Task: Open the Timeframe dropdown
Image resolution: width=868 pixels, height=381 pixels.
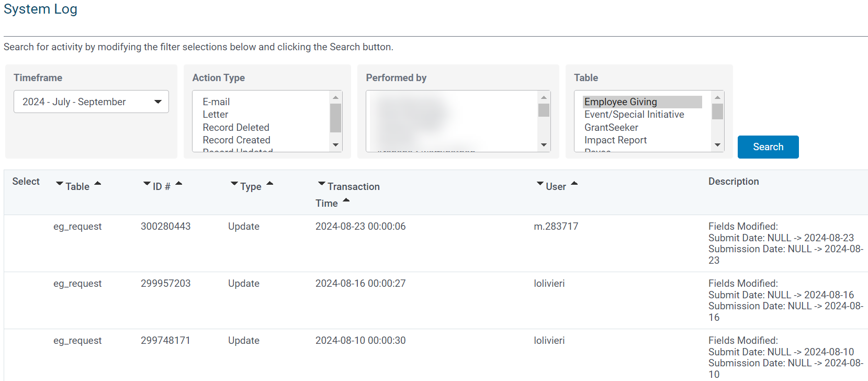Action: pos(91,102)
